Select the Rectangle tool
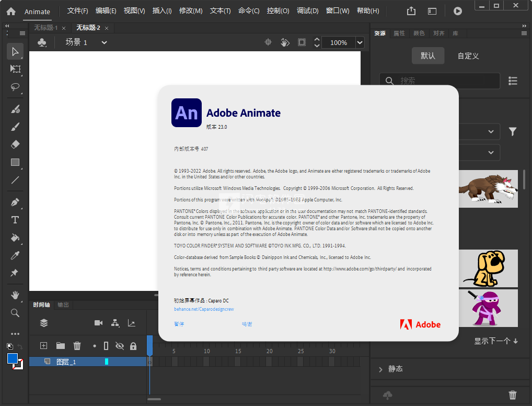The image size is (532, 406). tap(15, 162)
